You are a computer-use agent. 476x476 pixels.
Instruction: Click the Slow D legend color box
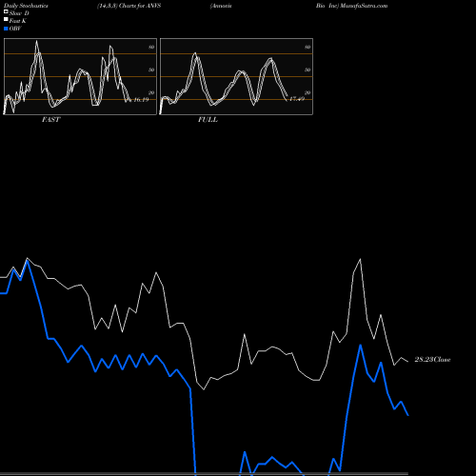pos(6,11)
